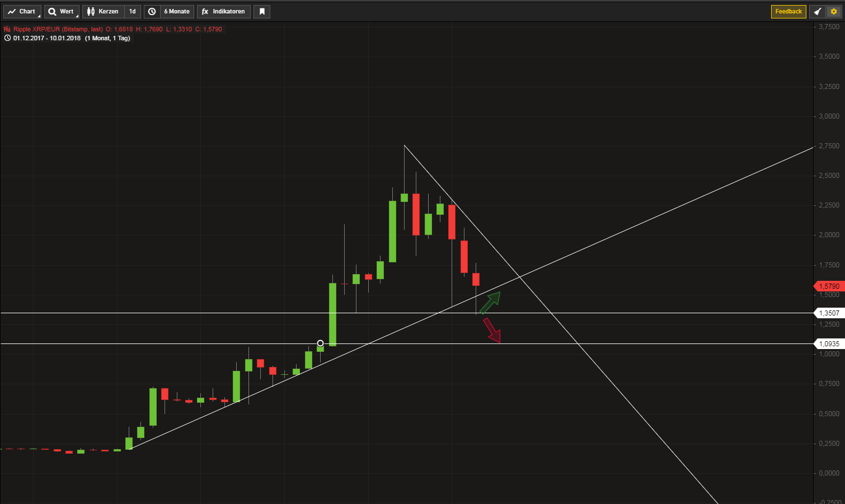Select the 1d interval button

click(x=133, y=11)
